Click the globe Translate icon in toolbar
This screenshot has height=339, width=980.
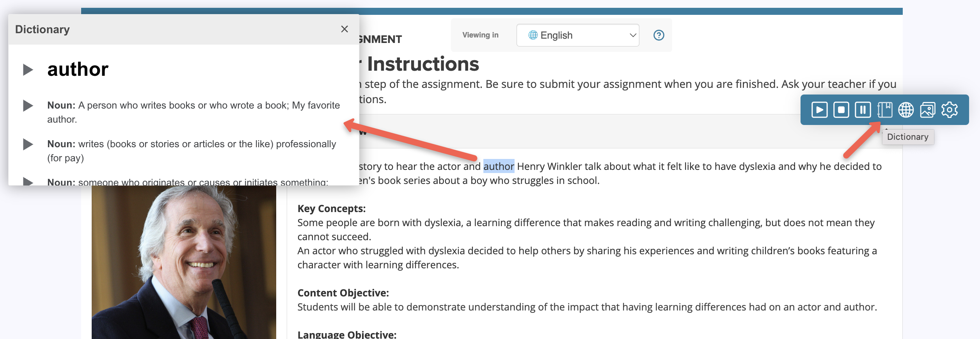(x=906, y=110)
